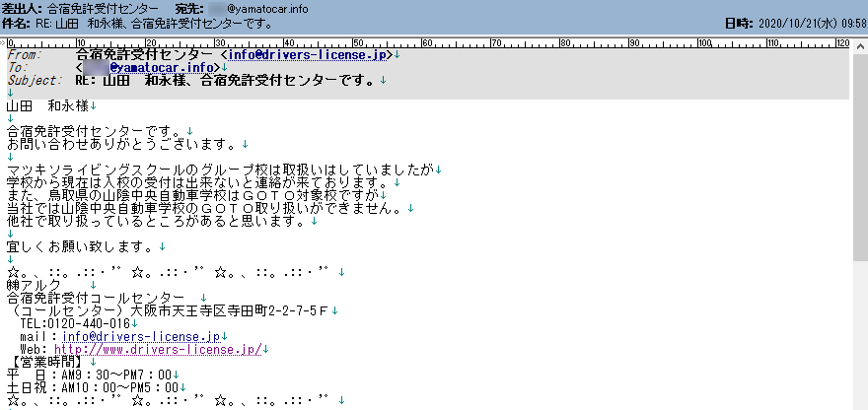
Task: Click line 宜しくお願い致します。
Action: (83, 245)
